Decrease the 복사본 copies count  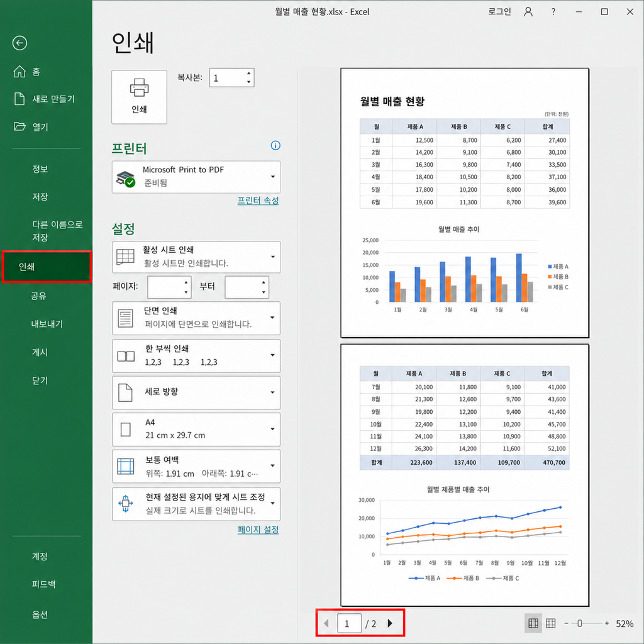(249, 82)
